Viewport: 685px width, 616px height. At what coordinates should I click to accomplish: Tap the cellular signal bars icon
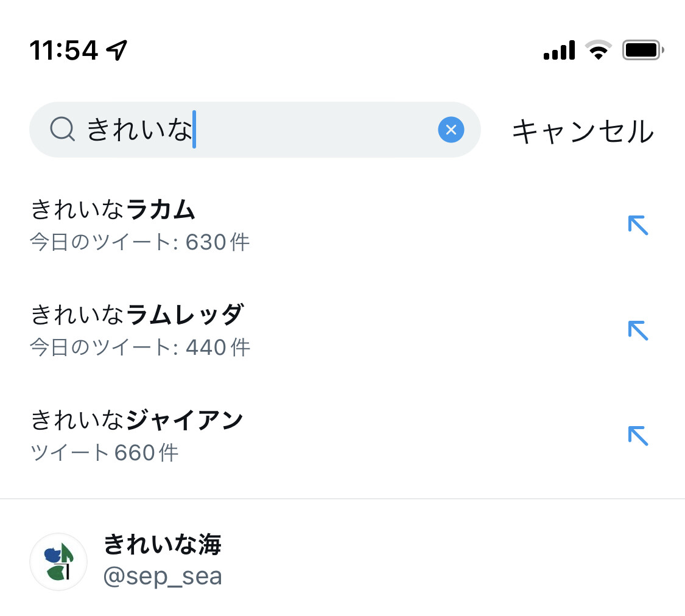coord(559,50)
